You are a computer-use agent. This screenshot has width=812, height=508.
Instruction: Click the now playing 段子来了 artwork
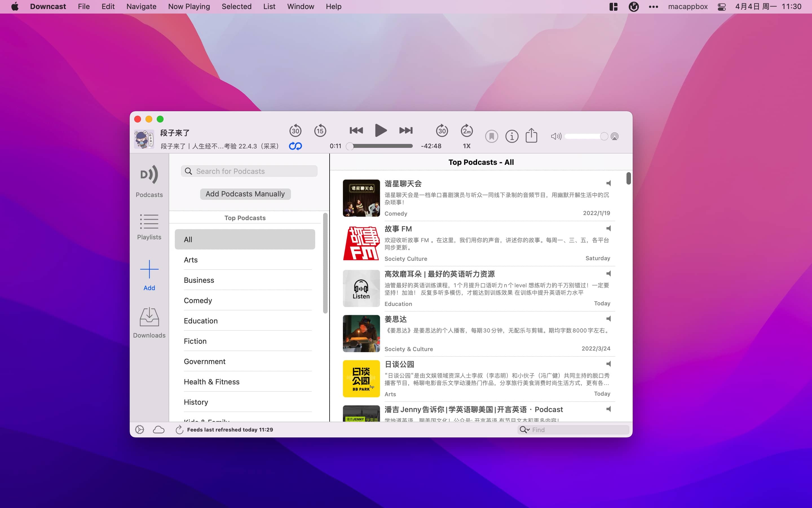[x=144, y=139]
